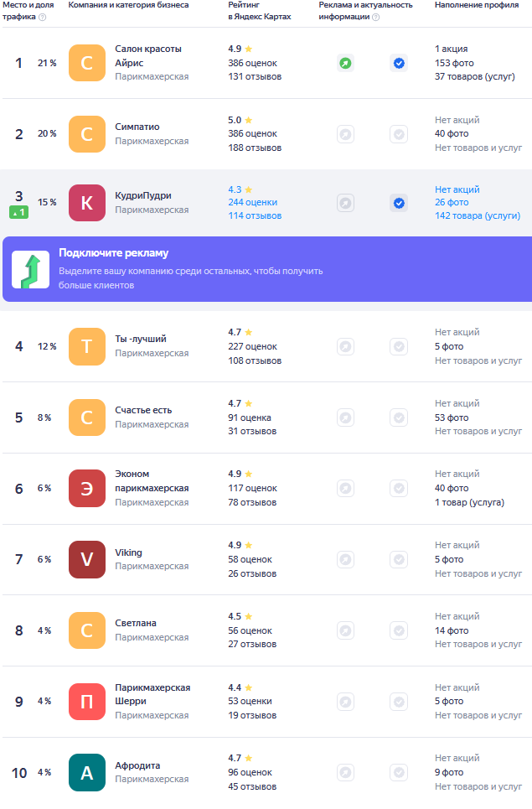Click grey advertising icon in Эконом парикмахерская row
532x809 pixels.
(345, 488)
